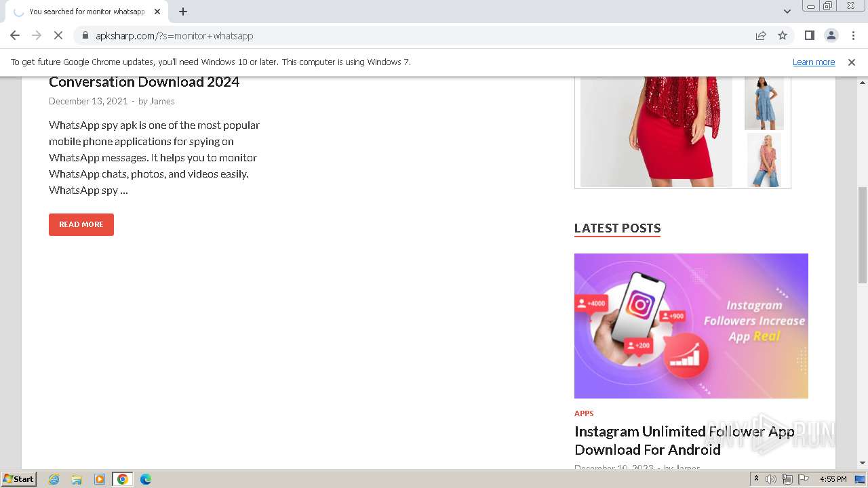The image size is (868, 488).
Task: Click the 4:55 PM taskbar clock
Action: (x=833, y=479)
